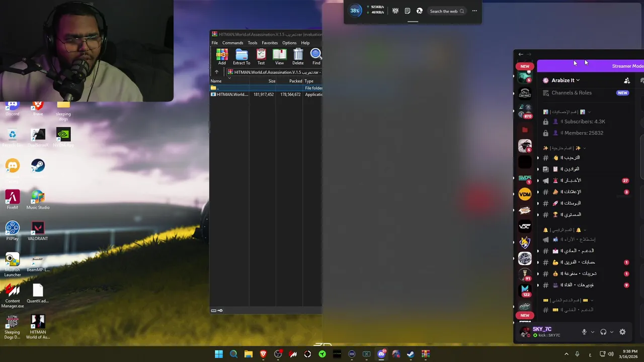
Task: Open the muscle emoji team accounts channel
Action: (586, 262)
